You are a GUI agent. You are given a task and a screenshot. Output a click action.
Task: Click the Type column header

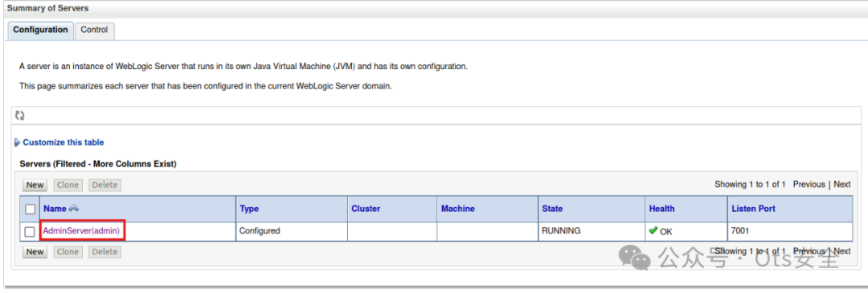click(249, 209)
